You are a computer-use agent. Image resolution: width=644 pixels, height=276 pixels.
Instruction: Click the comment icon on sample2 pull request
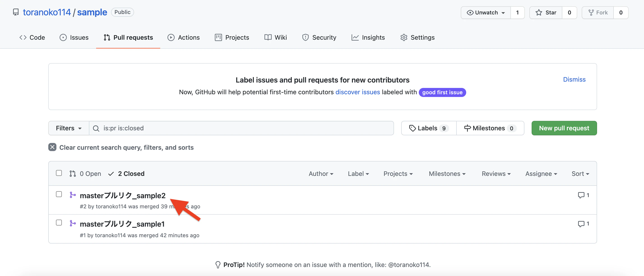pos(581,195)
